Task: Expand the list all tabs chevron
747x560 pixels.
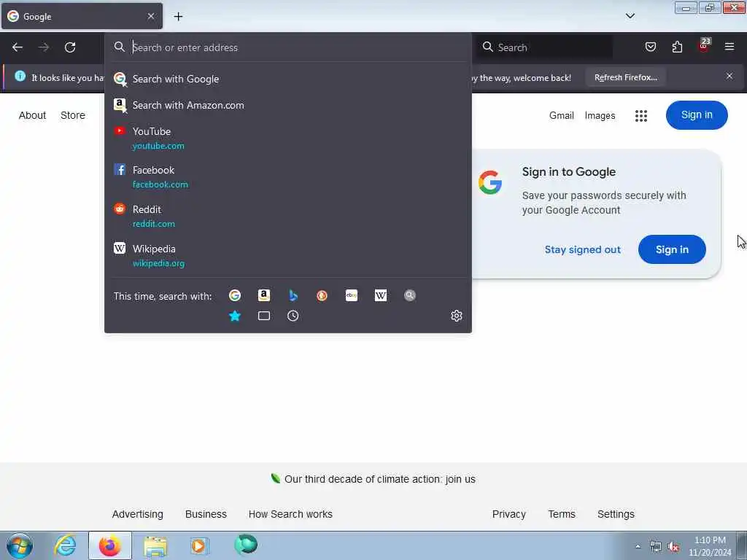Action: tap(630, 16)
